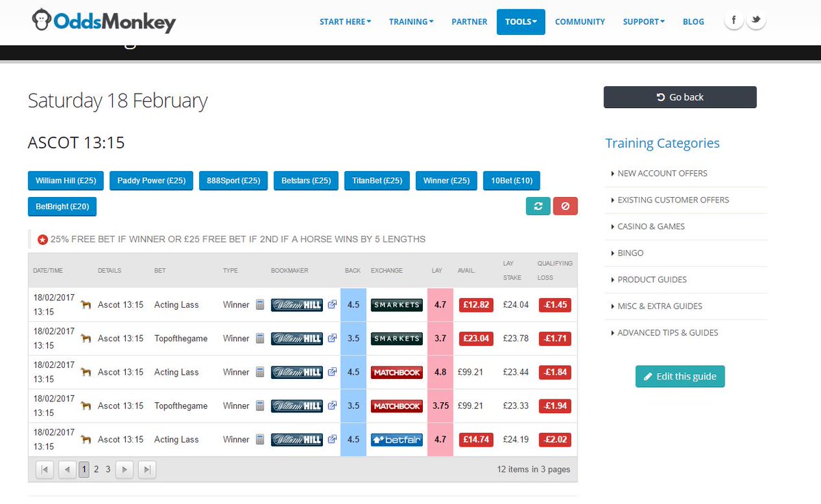821x504 pixels.
Task: Open calculator for Topofthegame Smarkets row
Action: click(260, 338)
